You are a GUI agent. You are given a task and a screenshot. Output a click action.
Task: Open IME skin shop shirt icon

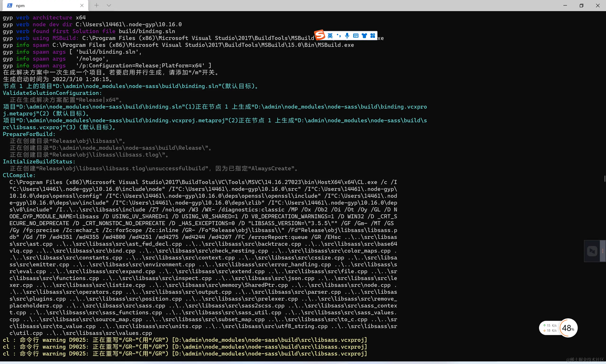[364, 36]
